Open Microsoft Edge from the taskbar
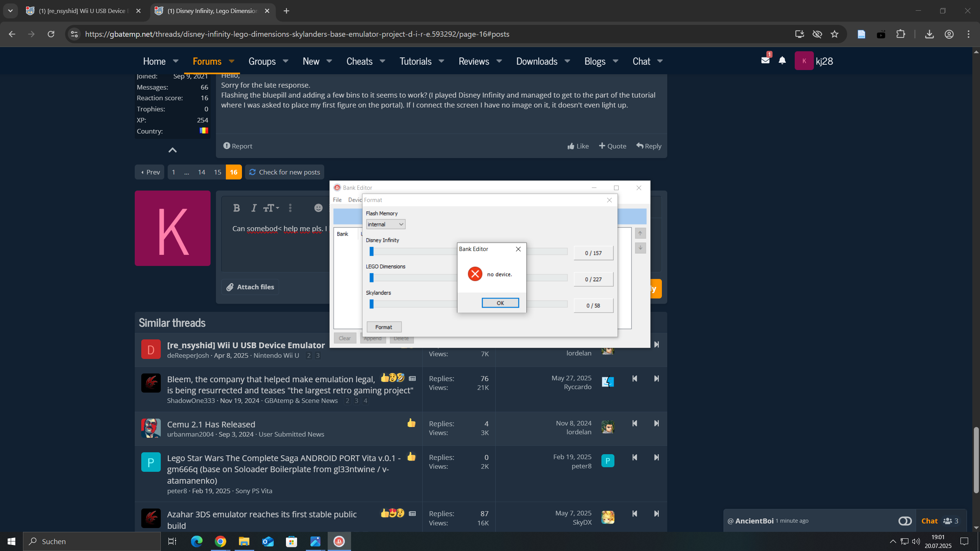This screenshot has width=980, height=551. click(x=197, y=541)
